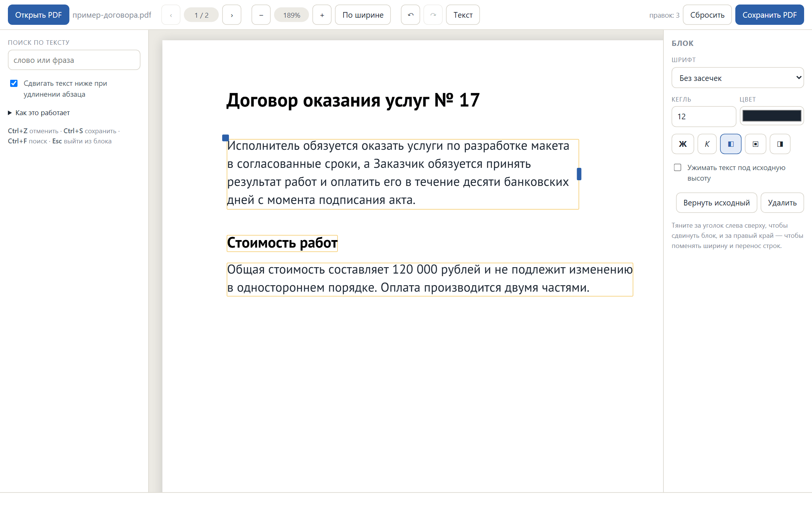This screenshot has height=508, width=812.
Task: Uncheck 'Сдвигать текст ниже' option
Action: tap(14, 83)
